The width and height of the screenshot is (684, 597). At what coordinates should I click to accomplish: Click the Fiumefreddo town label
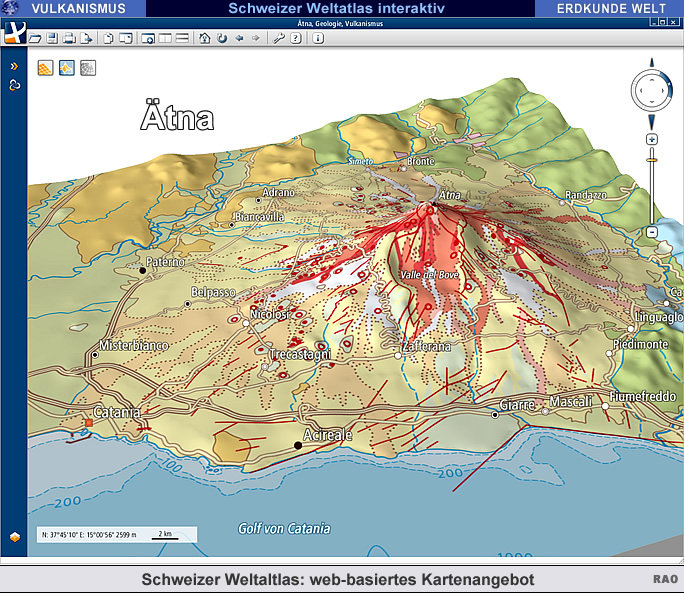(643, 396)
